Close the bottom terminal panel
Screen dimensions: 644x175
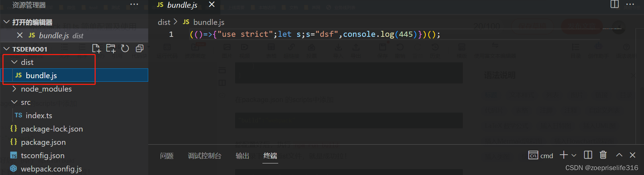coord(632,155)
